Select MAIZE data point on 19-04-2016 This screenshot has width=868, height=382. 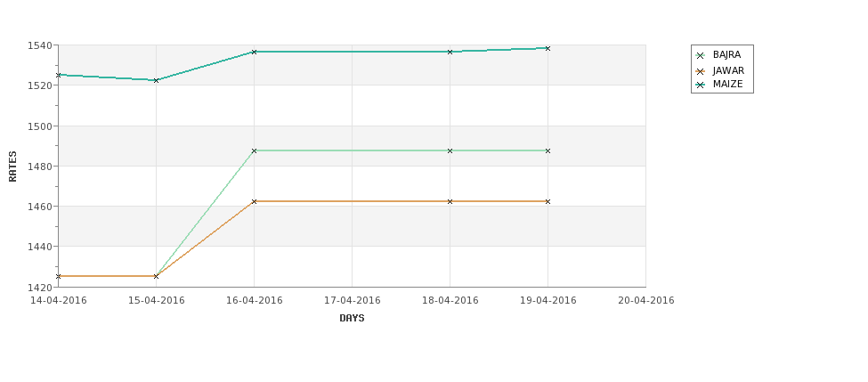(548, 48)
